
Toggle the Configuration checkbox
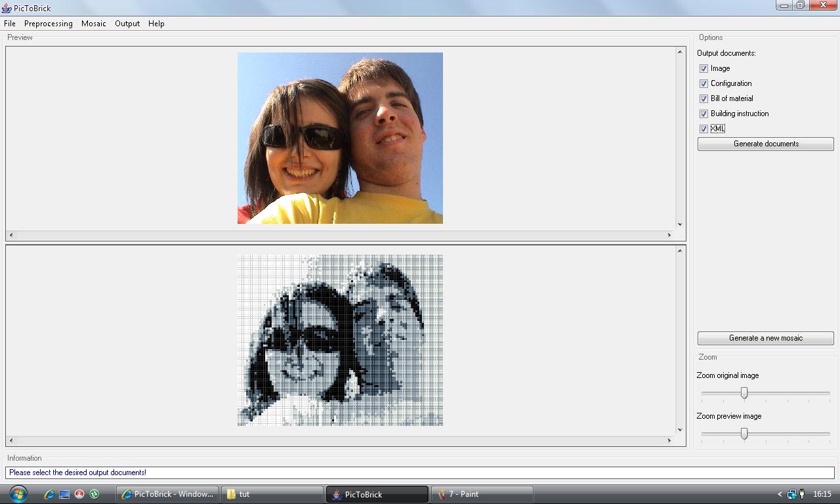703,83
